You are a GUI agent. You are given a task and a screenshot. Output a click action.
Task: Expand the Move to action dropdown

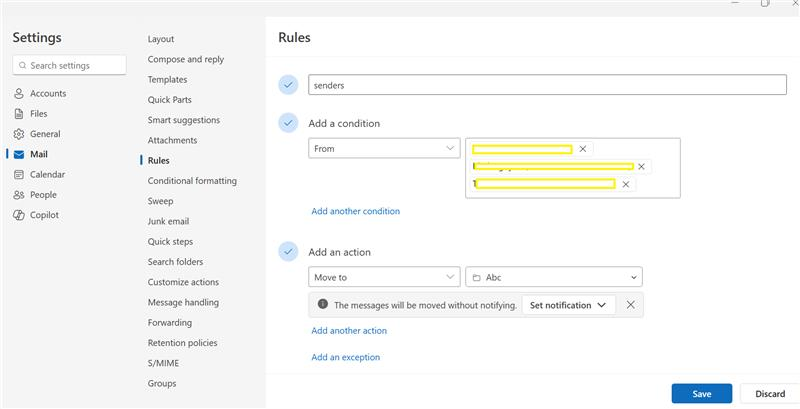384,277
